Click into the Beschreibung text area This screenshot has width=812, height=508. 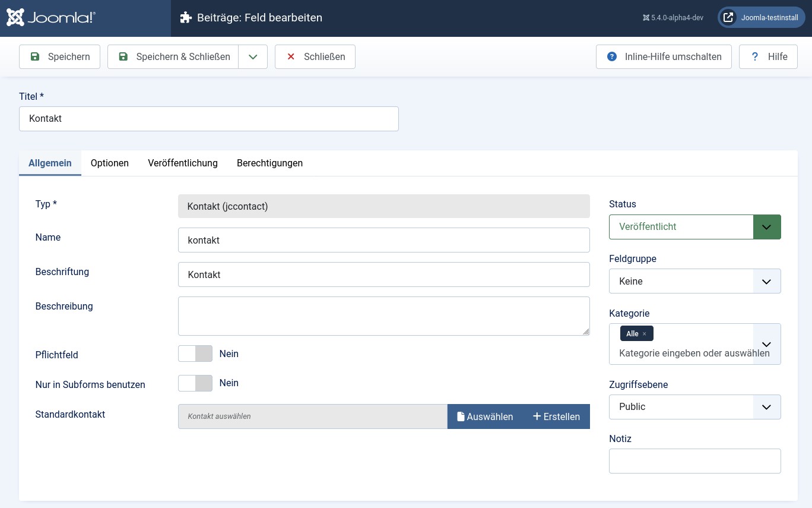pyautogui.click(x=383, y=316)
